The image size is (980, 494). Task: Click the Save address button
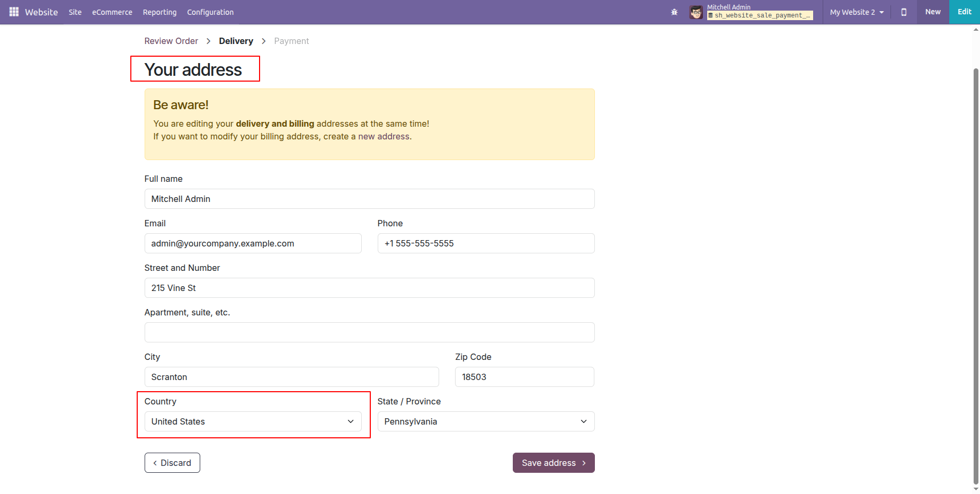554,463
